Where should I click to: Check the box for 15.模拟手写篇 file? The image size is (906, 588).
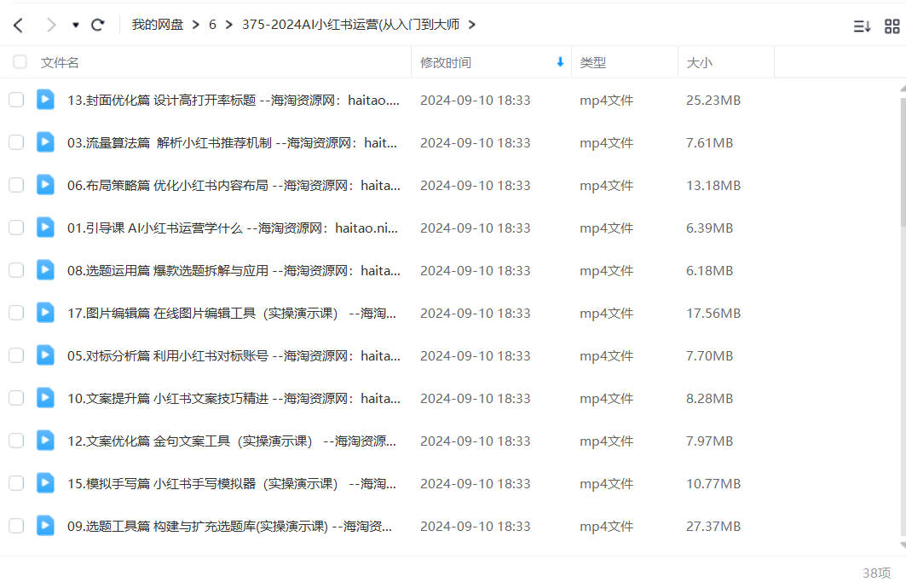pyautogui.click(x=16, y=483)
